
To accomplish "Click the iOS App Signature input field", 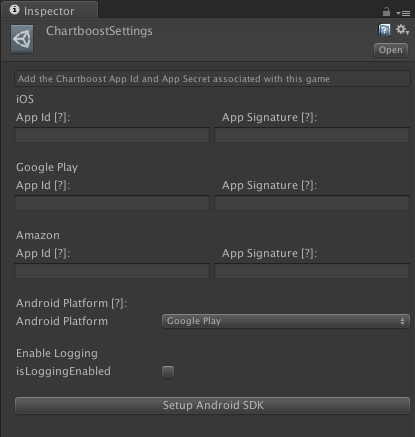I will [312, 135].
